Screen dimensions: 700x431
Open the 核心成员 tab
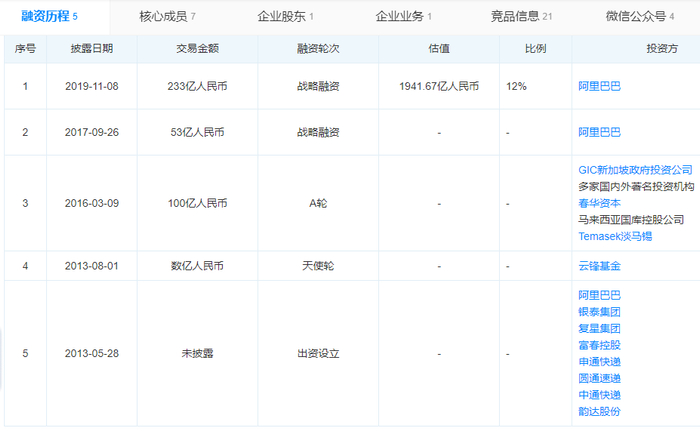pyautogui.click(x=167, y=17)
